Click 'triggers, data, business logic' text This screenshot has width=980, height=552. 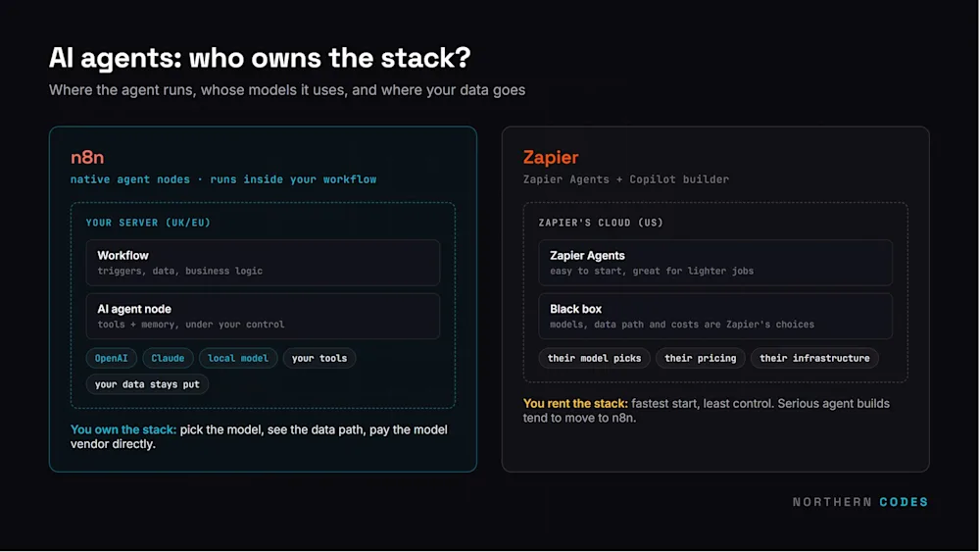coord(180,271)
